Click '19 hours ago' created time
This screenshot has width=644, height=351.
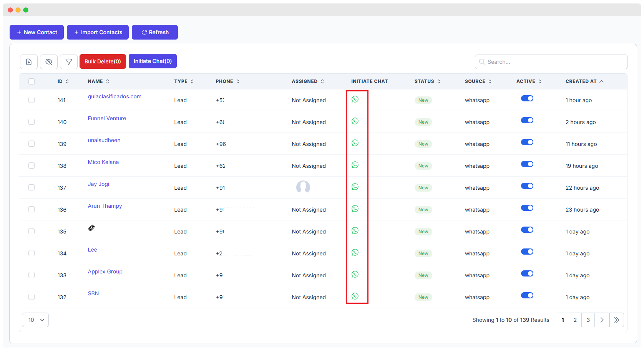582,166
